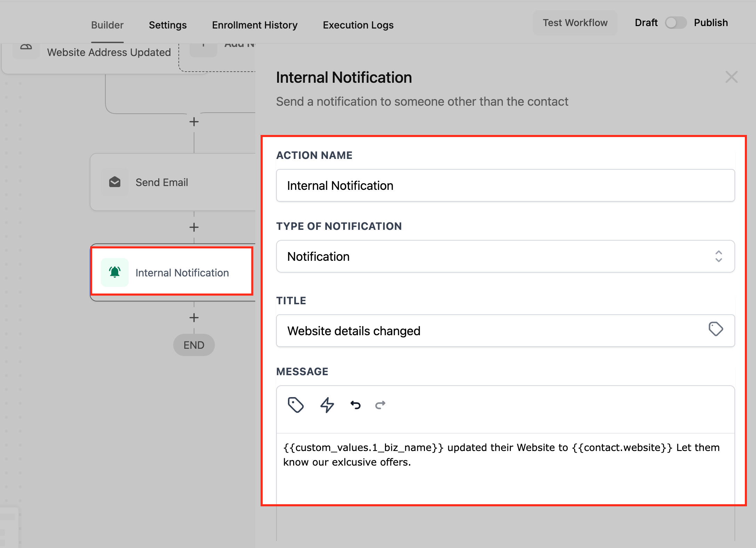
Task: Open the Enrollment History tab
Action: pos(255,25)
